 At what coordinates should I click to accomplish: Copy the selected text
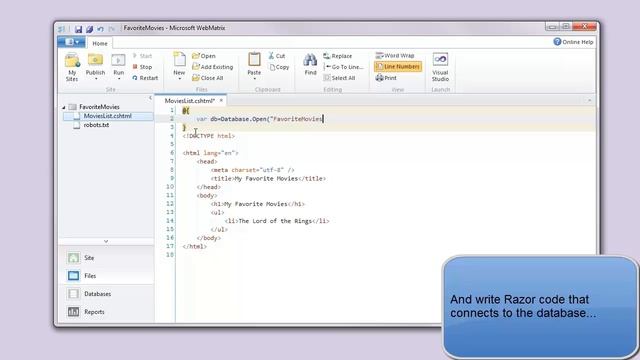tap(279, 67)
